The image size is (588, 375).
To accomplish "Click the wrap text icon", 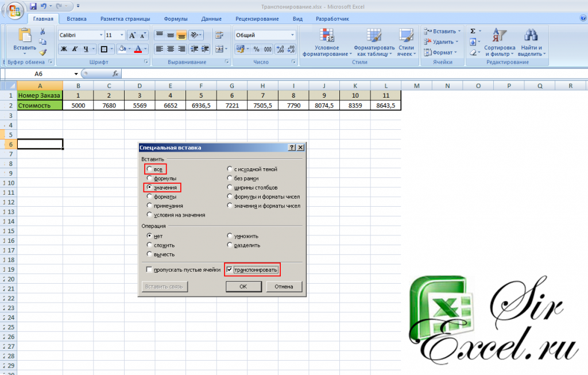I will [x=220, y=35].
